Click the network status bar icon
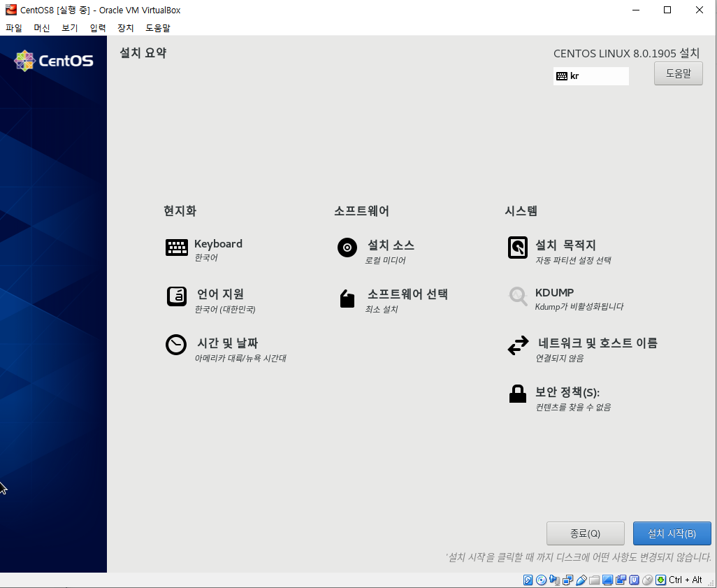Image resolution: width=717 pixels, height=588 pixels. (568, 580)
